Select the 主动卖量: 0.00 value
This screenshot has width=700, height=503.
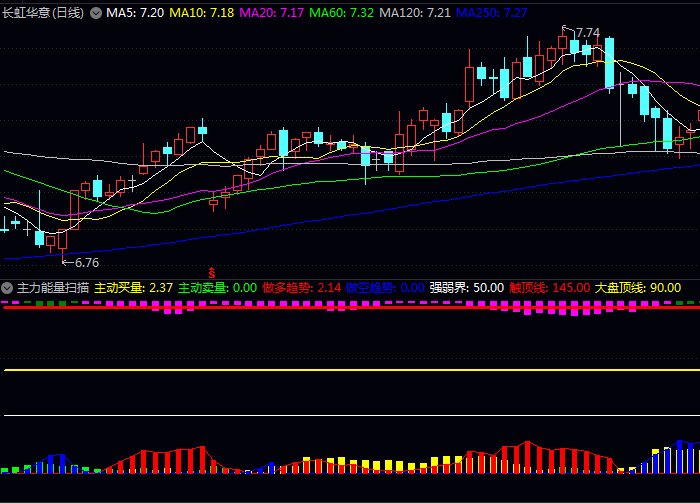click(217, 288)
